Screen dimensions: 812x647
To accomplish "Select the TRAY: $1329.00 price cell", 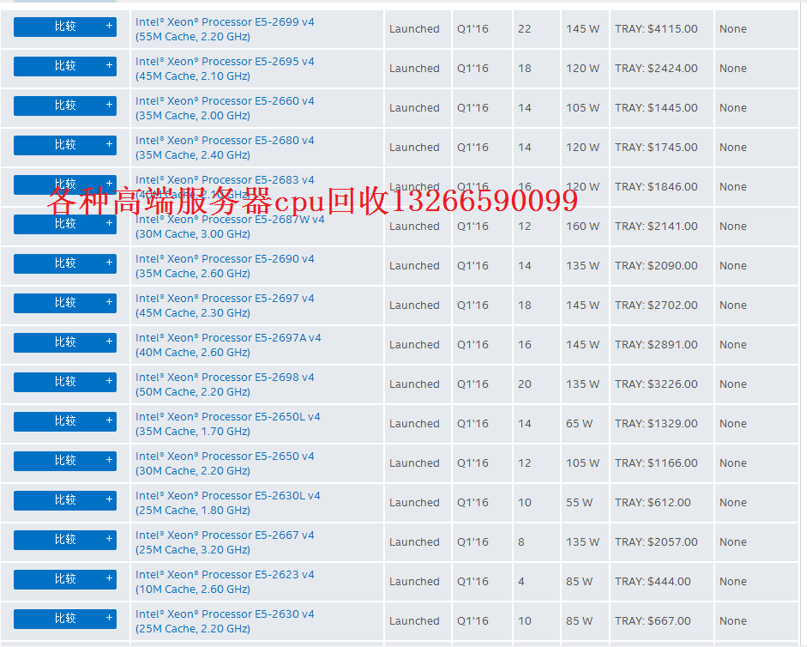I will click(656, 424).
